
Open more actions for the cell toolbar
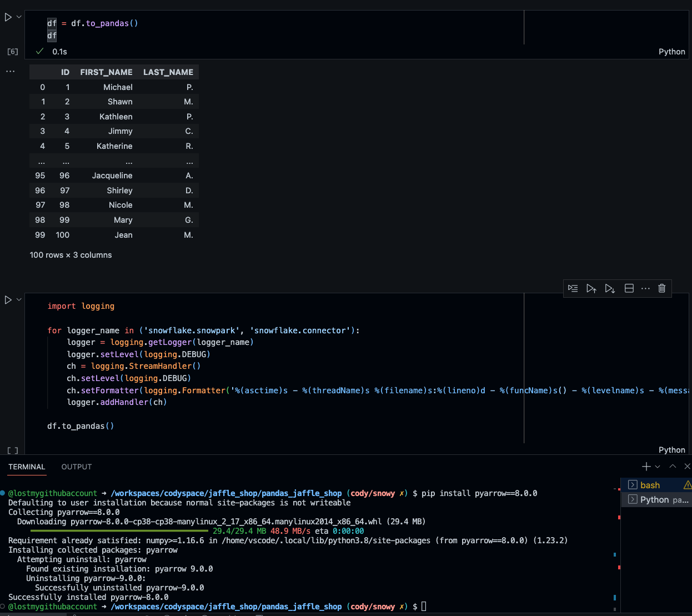(x=645, y=288)
